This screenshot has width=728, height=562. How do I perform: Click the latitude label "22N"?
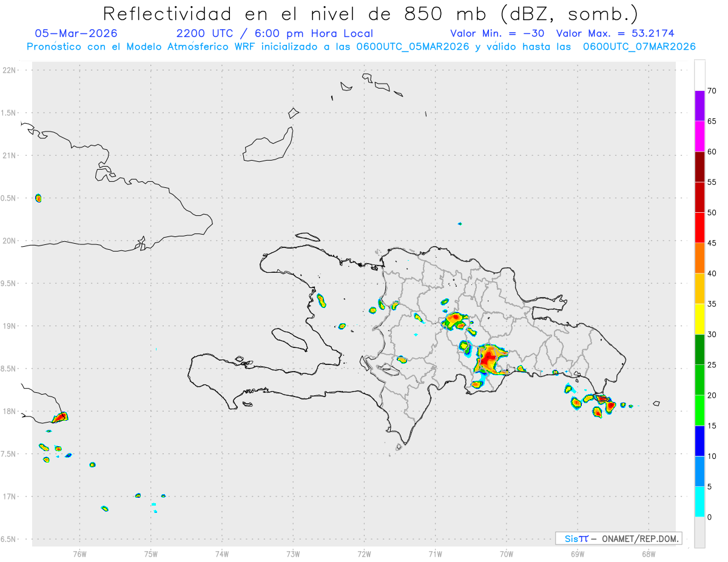(10, 70)
